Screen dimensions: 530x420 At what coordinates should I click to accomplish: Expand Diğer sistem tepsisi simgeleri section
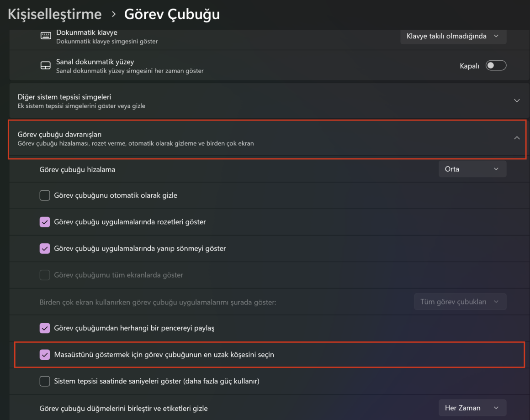pos(516,100)
